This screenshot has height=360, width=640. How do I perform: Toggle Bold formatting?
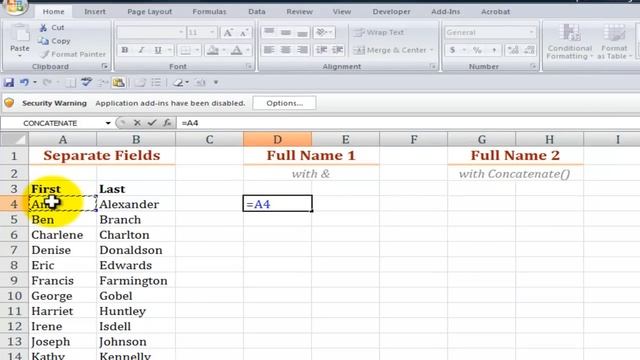(x=125, y=50)
